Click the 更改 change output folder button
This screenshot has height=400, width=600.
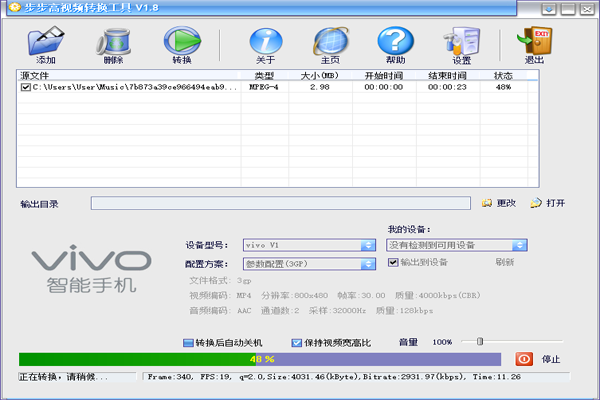click(499, 203)
